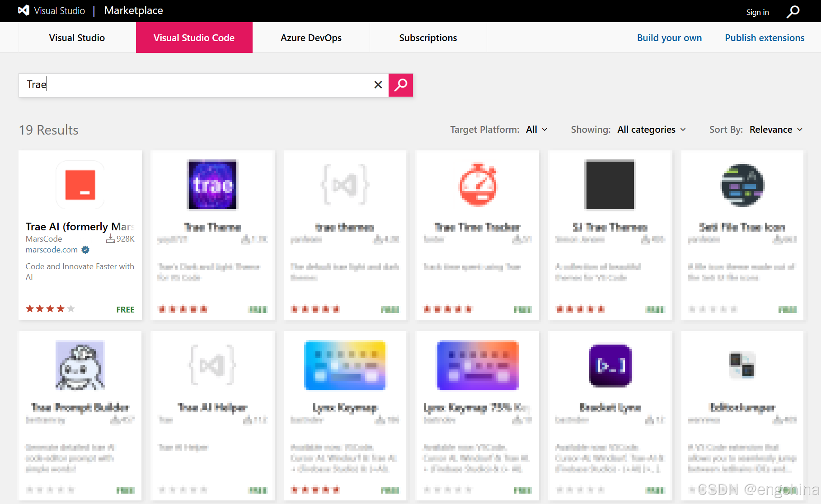
Task: Click the Publish extensions link
Action: click(765, 38)
